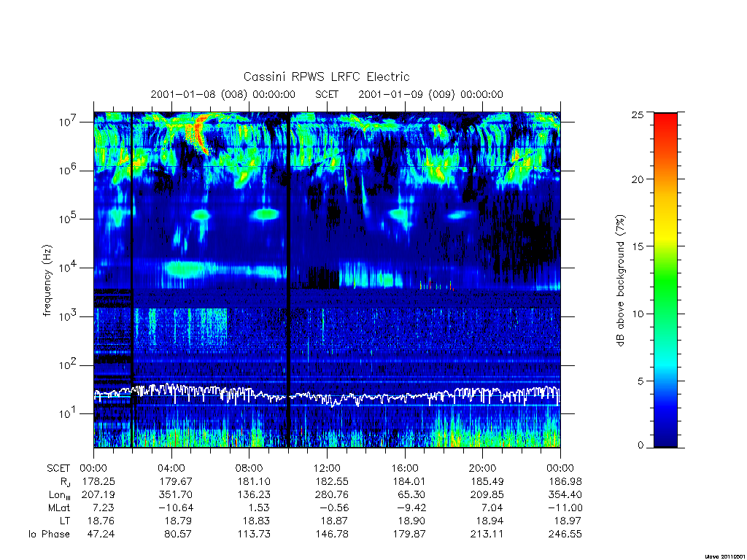This screenshot has width=747, height=560.
Task: Select the end date '2001-01-09 (009) 00:00:00'
Action: coord(430,94)
